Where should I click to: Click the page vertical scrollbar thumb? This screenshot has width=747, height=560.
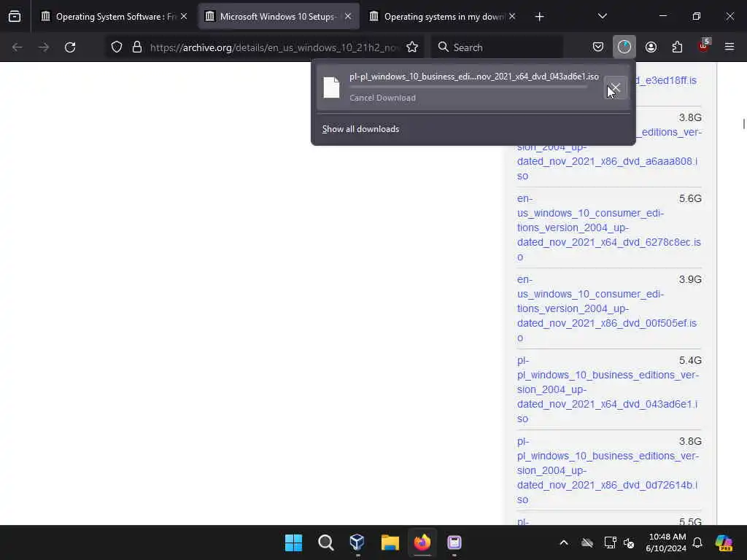(x=743, y=123)
